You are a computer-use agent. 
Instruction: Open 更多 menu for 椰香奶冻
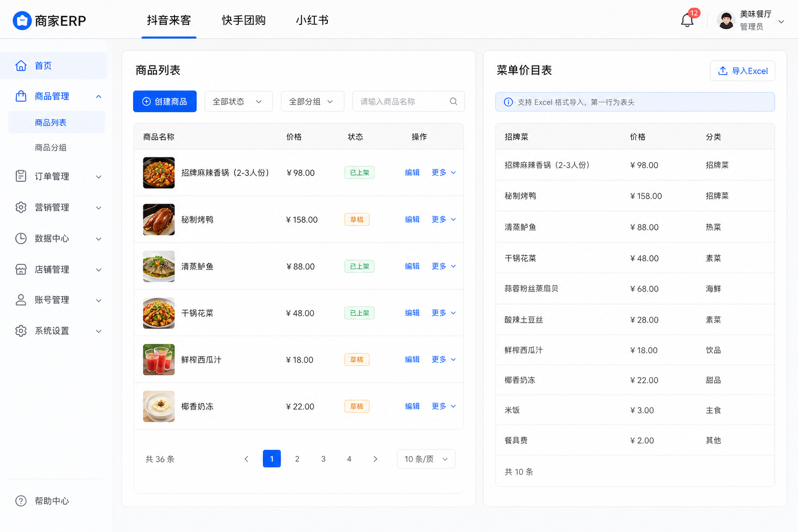coord(444,406)
